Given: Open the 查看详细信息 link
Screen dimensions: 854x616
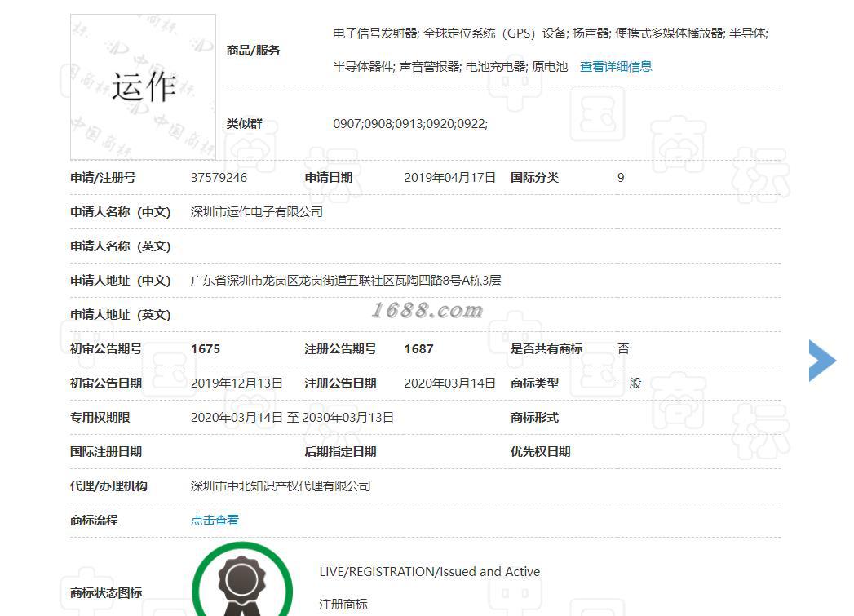Looking at the screenshot, I should point(616,66).
